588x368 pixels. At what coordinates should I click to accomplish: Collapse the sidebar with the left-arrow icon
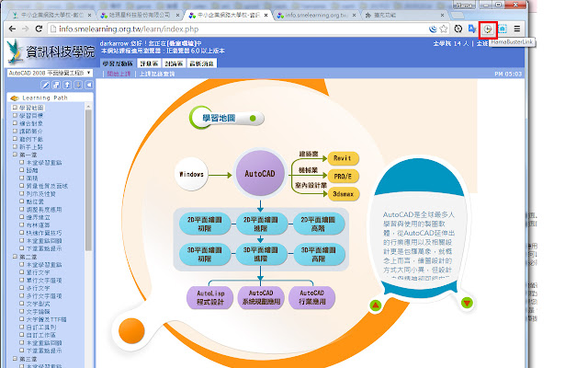89,85
